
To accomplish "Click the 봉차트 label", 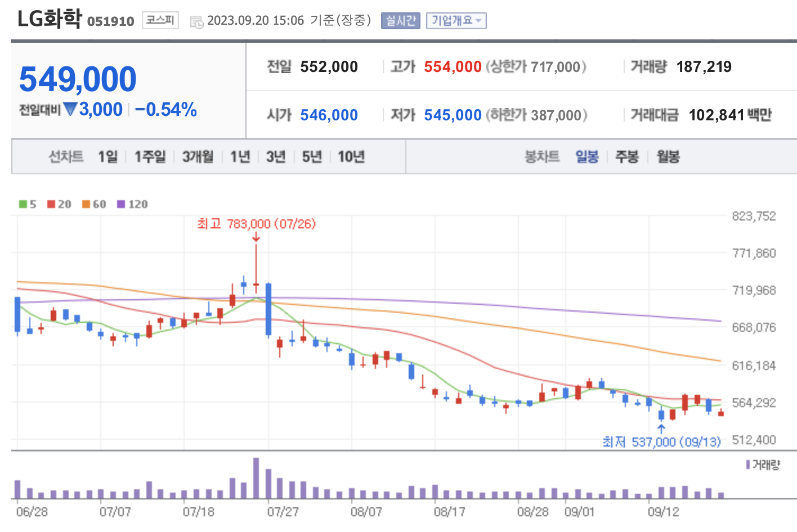I will 542,156.
